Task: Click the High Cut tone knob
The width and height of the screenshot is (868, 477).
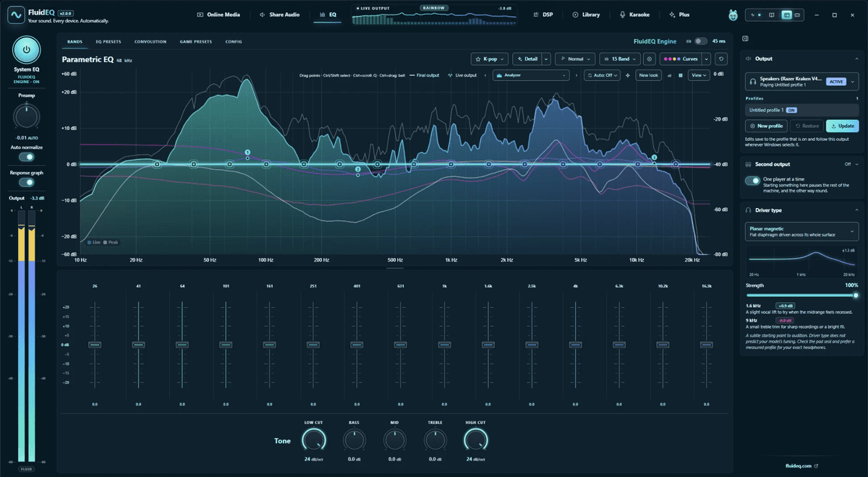Action: point(475,439)
